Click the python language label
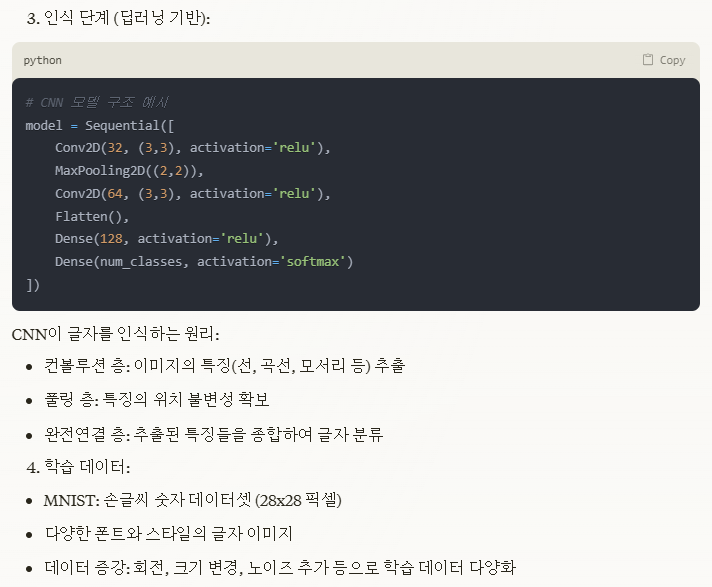712x587 pixels. pyautogui.click(x=42, y=60)
